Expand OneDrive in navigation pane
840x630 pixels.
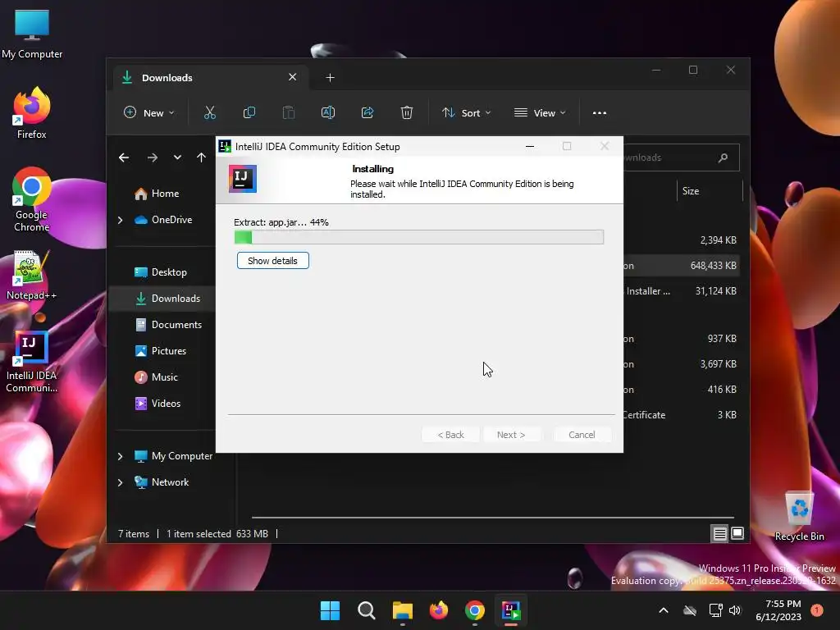point(120,220)
